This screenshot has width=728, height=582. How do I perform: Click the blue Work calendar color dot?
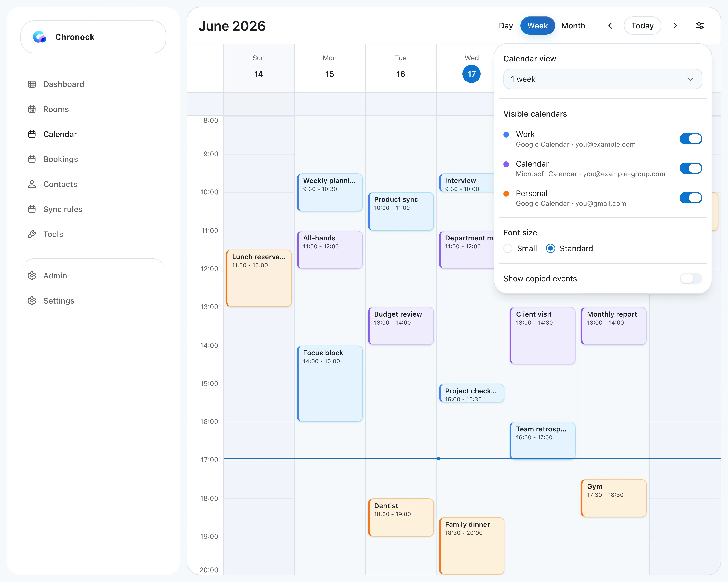pyautogui.click(x=506, y=135)
